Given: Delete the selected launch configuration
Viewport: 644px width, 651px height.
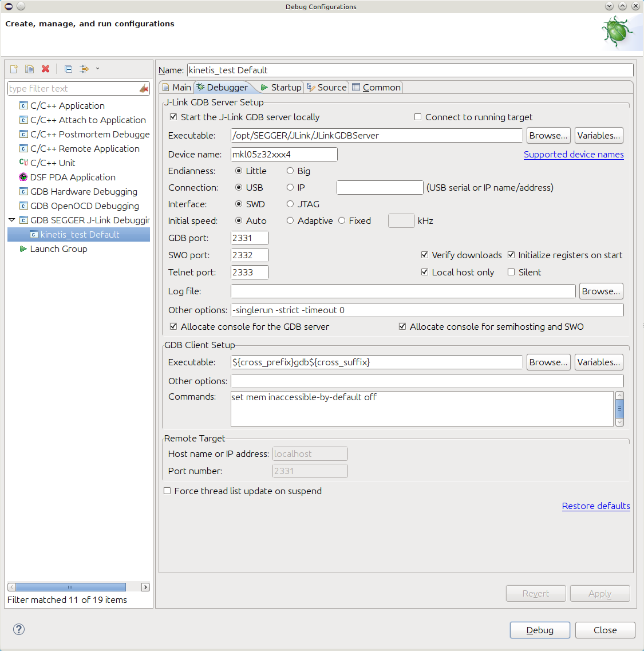Looking at the screenshot, I should point(46,69).
